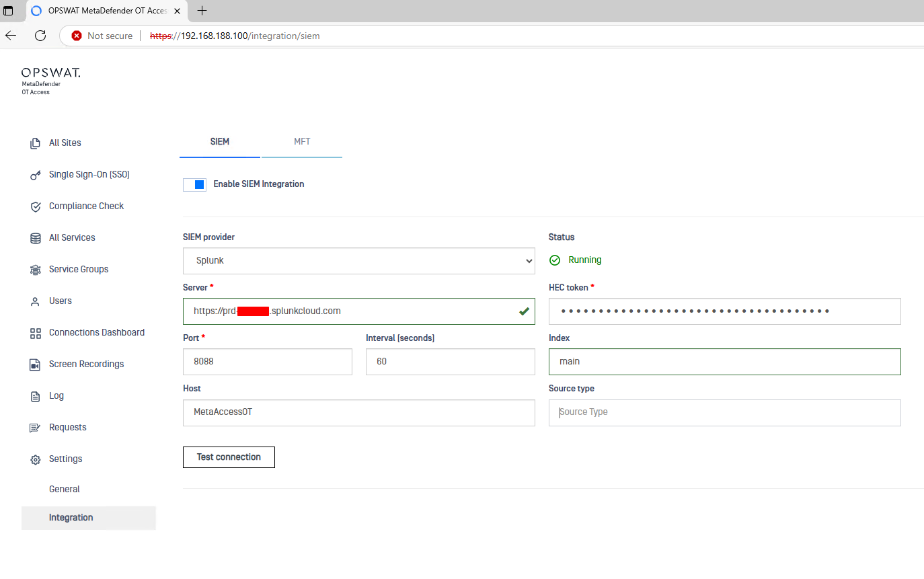Click the Interval field showing 60
This screenshot has width=924, height=579.
point(451,362)
